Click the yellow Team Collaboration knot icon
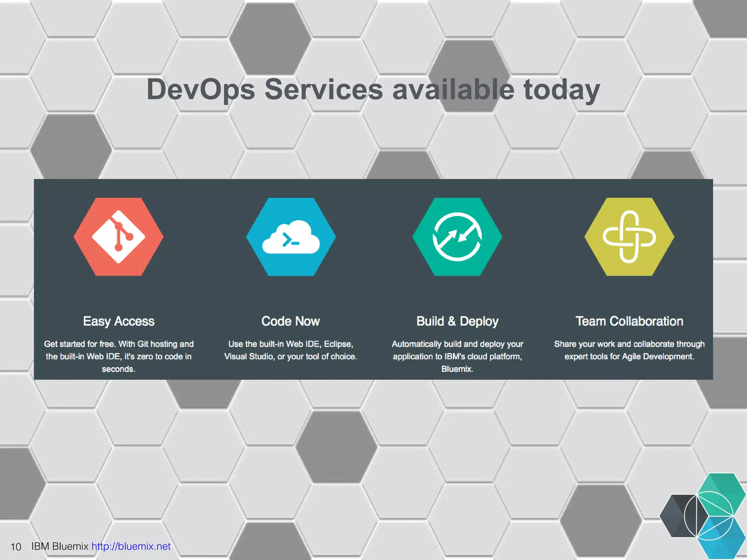Image resolution: width=747 pixels, height=560 pixels. tap(629, 237)
